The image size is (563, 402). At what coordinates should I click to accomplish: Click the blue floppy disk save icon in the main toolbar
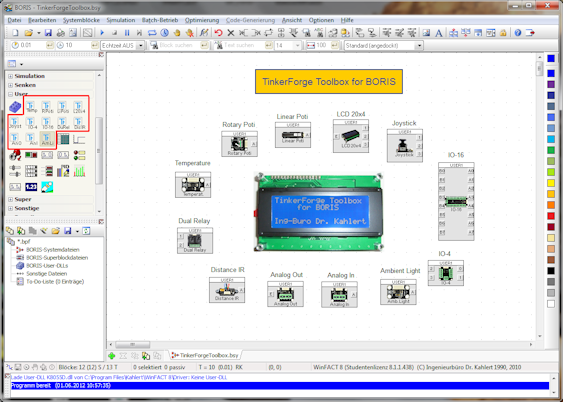48,33
